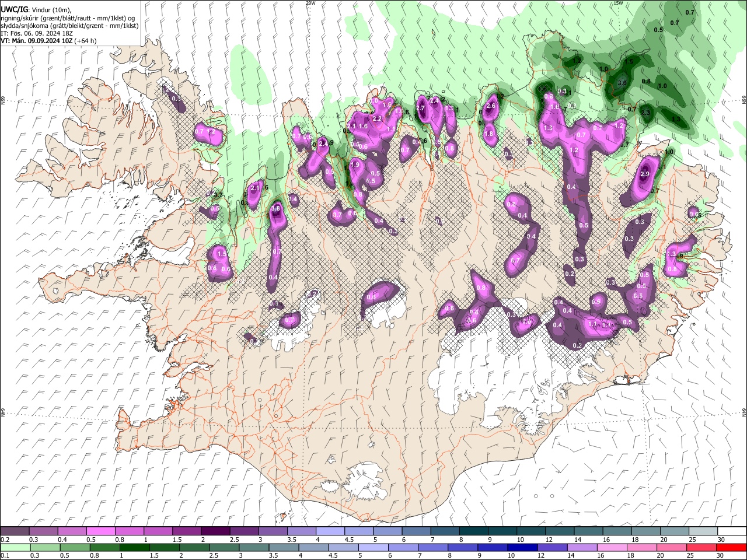Click the pale green rain swatch between 0.1 and 0.3
This screenshot has height=560, width=747.
[15, 547]
